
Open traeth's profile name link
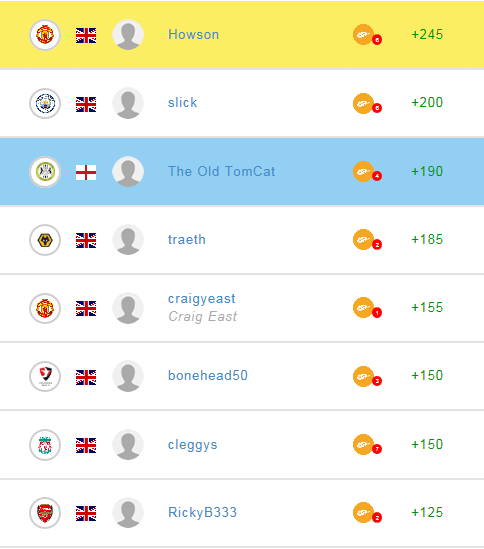click(x=187, y=239)
